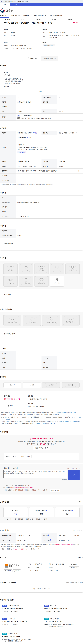The height and width of the screenshot is (644, 83).
Task: Jump to the 복리후생 section tab
Action: 54,20
